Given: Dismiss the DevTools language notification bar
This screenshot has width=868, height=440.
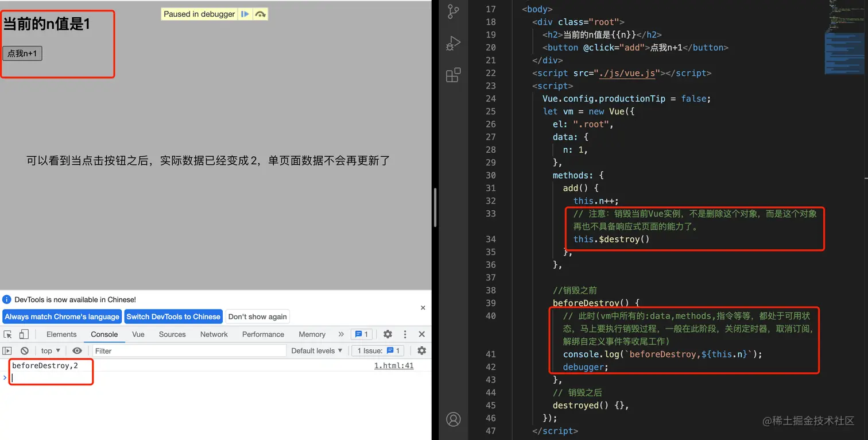Looking at the screenshot, I should click(423, 308).
